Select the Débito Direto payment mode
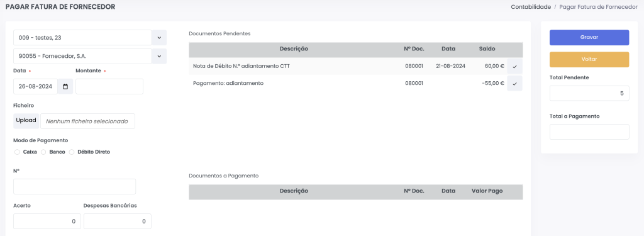644x236 pixels. [x=72, y=152]
